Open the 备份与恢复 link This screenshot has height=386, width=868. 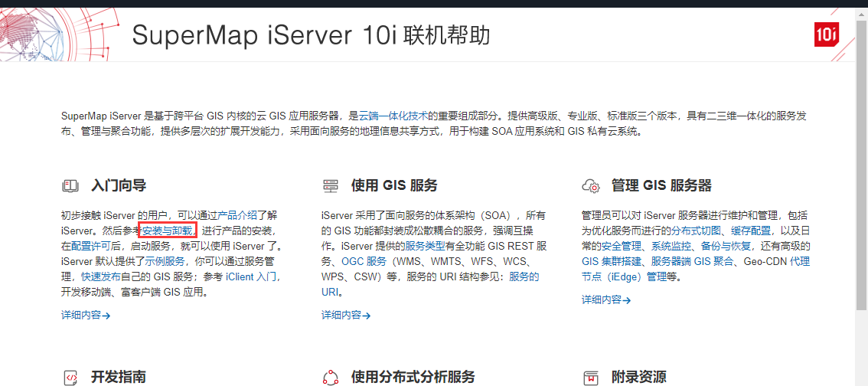tap(725, 246)
